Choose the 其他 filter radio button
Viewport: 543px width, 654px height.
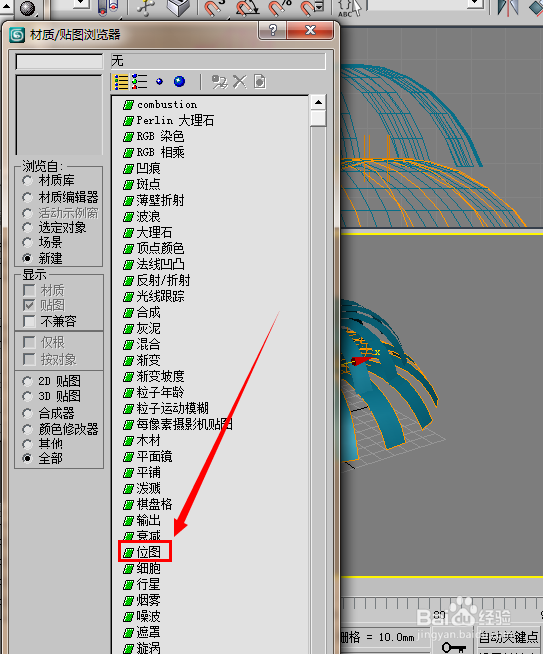coord(28,444)
